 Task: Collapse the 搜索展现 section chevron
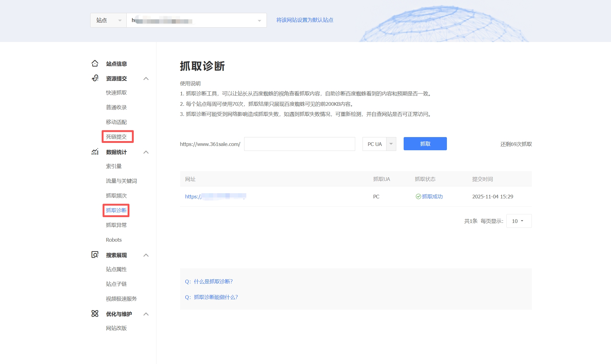click(146, 255)
